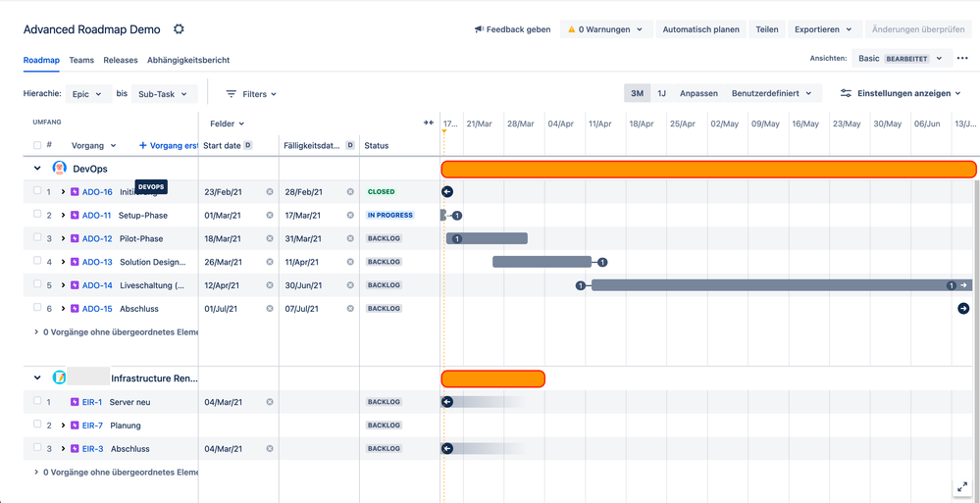
Task: Open the Filters dropdown
Action: (x=251, y=94)
